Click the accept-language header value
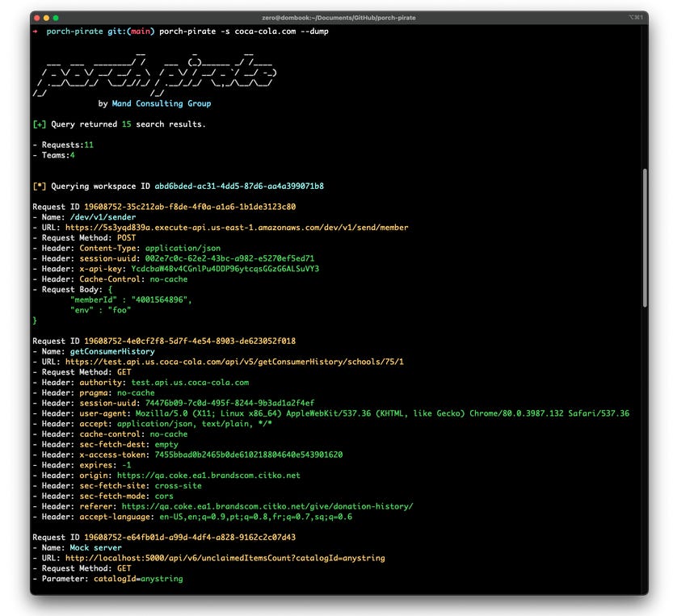Screen dimensions: 673x616 (256, 517)
